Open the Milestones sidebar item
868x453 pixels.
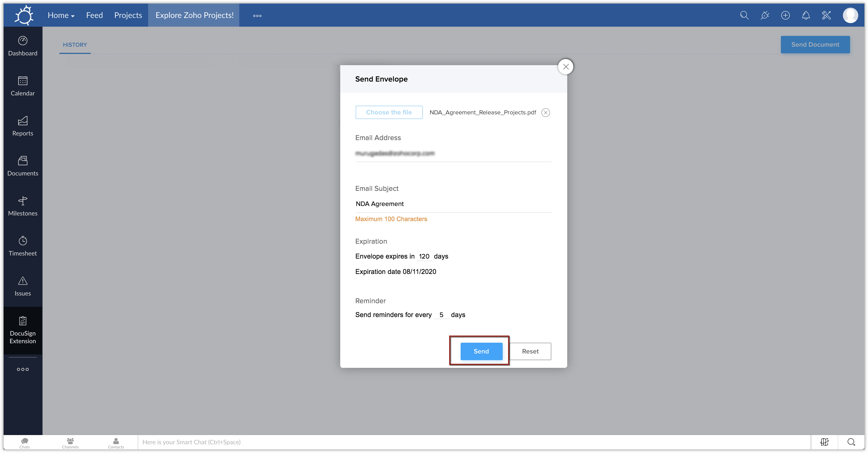coord(23,206)
